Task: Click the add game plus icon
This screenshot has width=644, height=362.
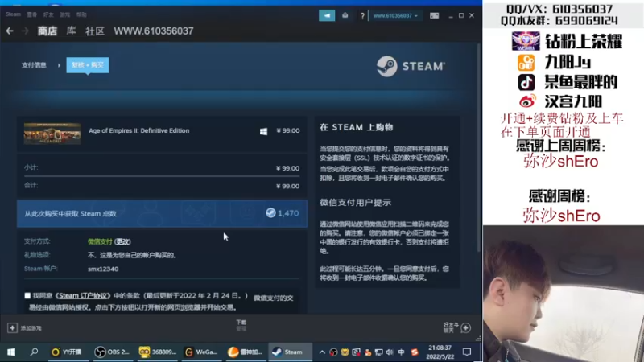Action: point(12,328)
